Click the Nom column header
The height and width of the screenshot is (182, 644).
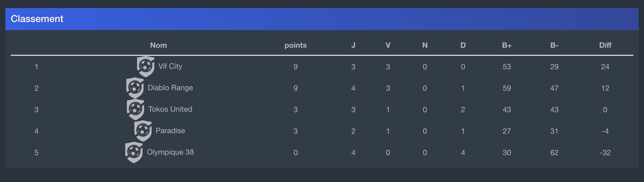(x=159, y=45)
